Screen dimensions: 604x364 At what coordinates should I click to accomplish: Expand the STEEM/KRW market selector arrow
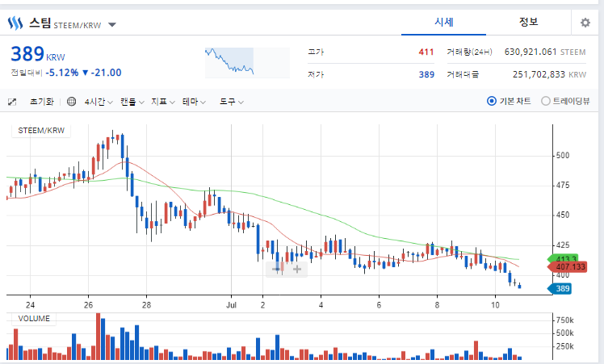[x=112, y=25]
